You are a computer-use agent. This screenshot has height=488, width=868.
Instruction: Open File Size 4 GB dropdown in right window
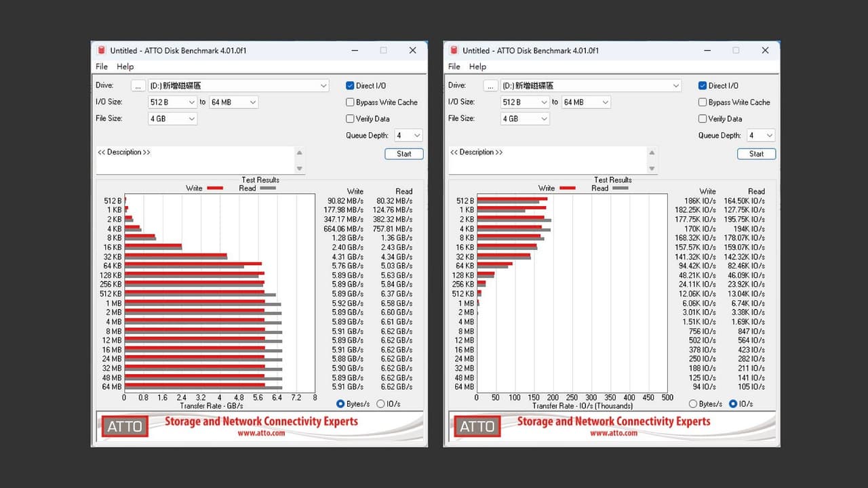pos(525,119)
